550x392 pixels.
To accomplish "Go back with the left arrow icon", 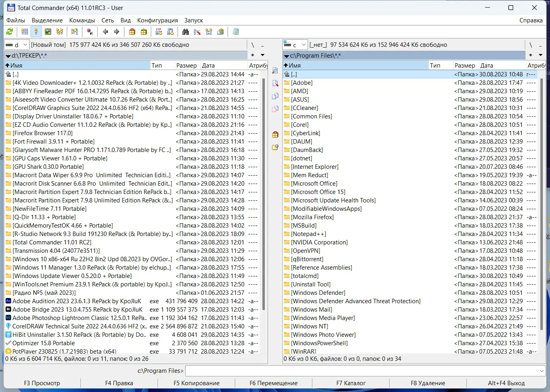I will click(x=105, y=32).
